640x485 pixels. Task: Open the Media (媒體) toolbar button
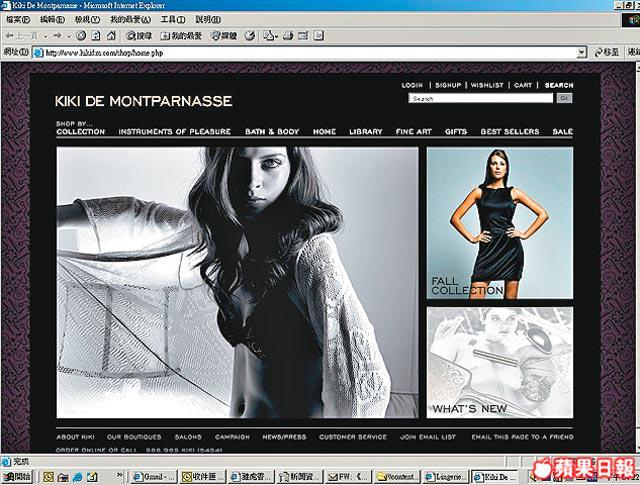[224, 36]
